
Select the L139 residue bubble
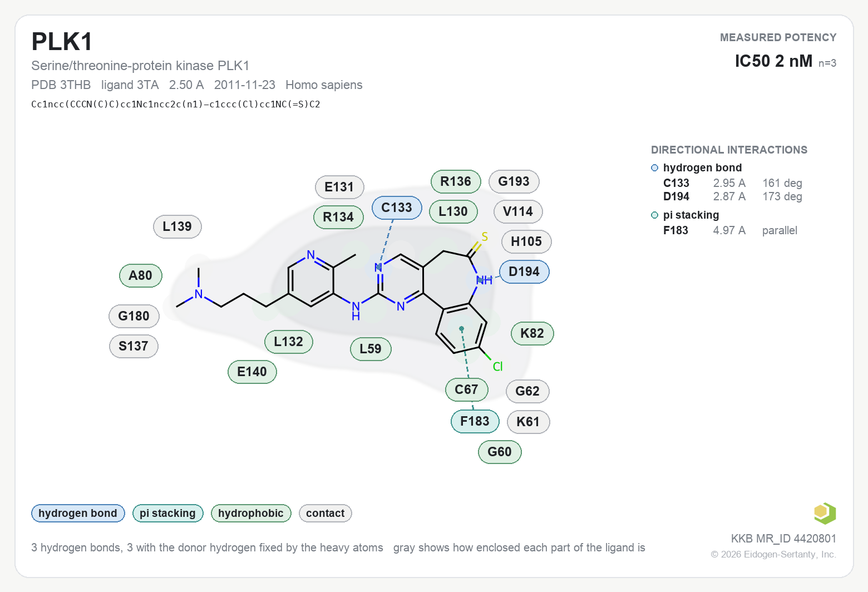tap(177, 226)
